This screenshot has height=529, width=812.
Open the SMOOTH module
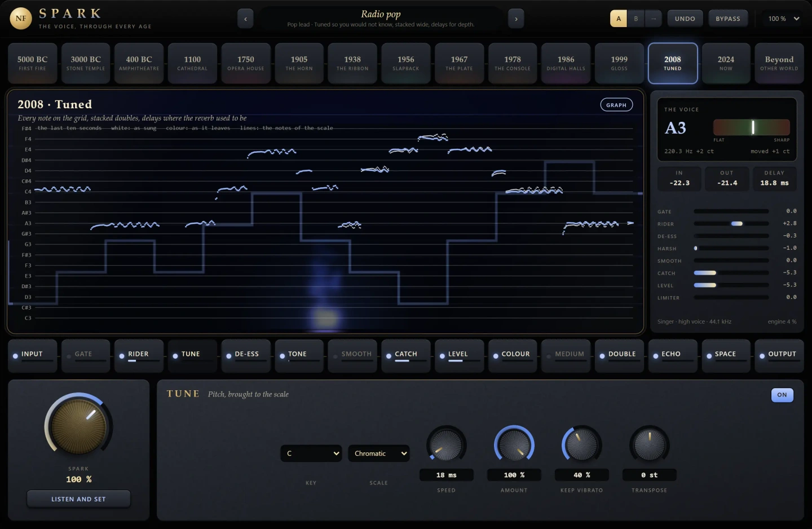[x=352, y=355]
